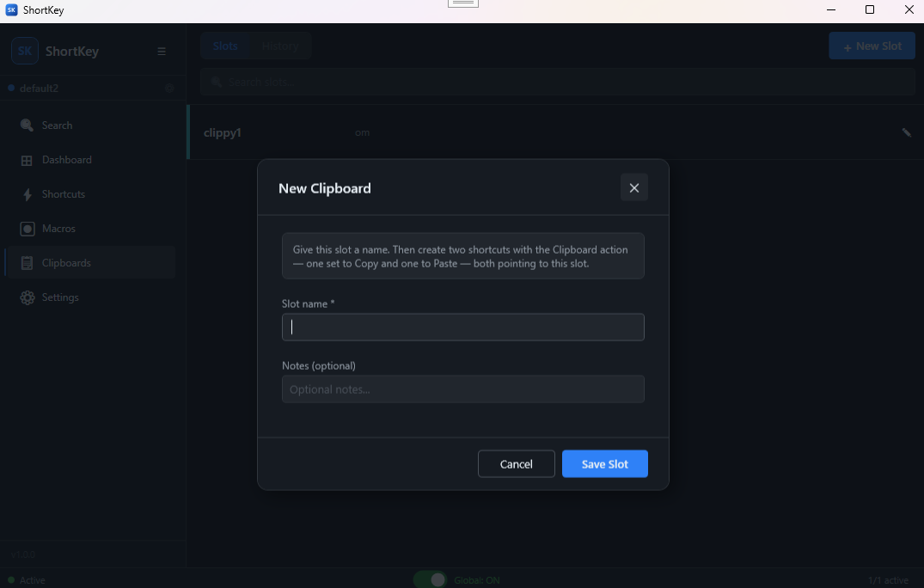
Task: Go to the Shortcuts section
Action: [64, 193]
